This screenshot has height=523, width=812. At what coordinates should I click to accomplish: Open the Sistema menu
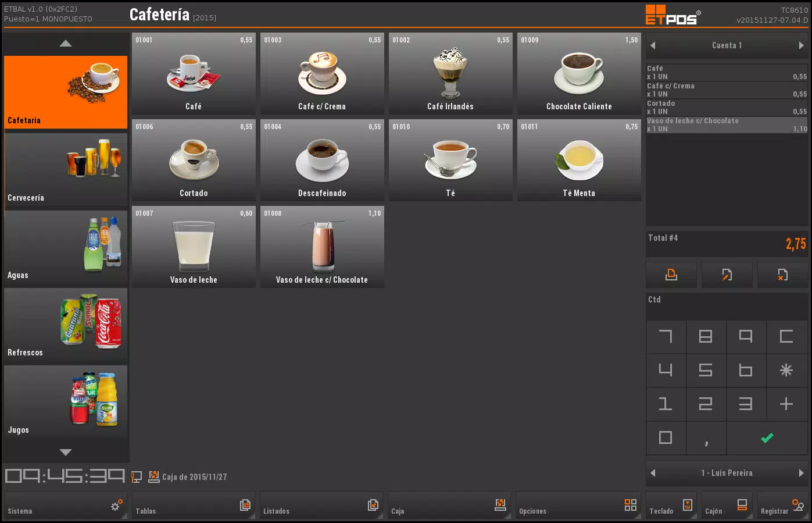[x=66, y=506]
